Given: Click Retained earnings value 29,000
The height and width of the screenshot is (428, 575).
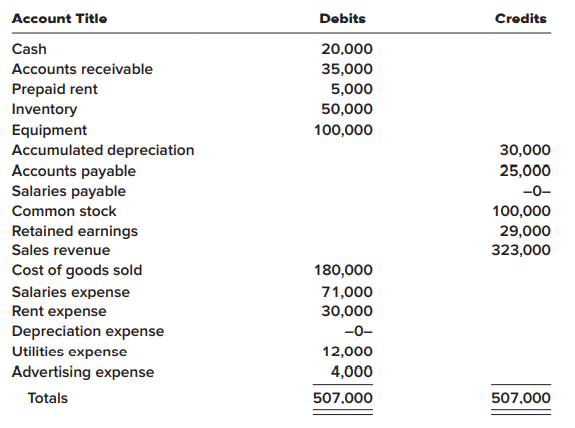Looking at the screenshot, I should pyautogui.click(x=525, y=231).
